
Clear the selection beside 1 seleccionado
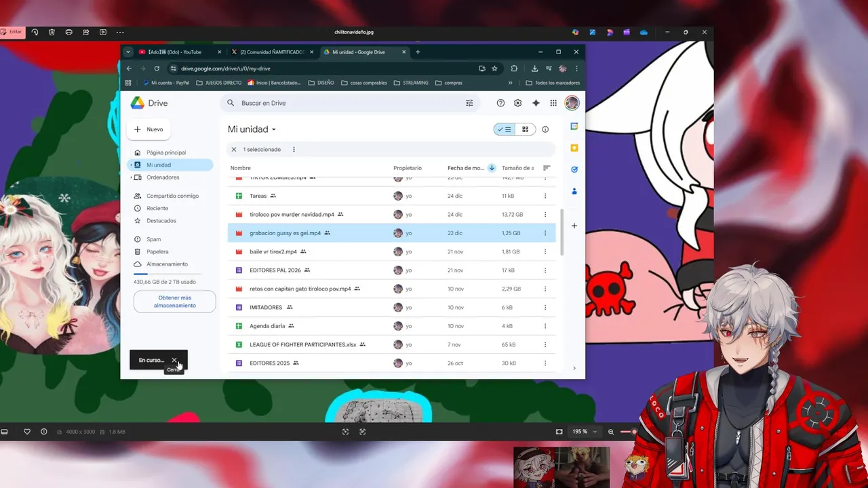click(234, 150)
